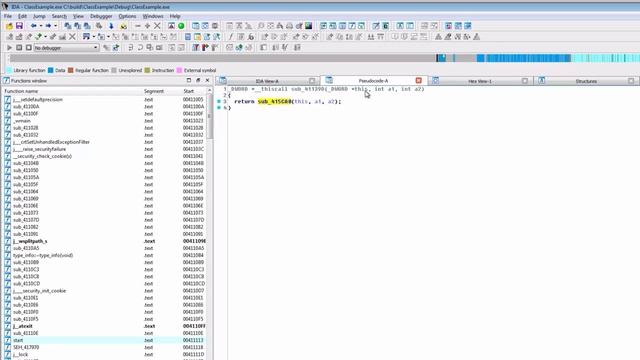
Task: Click the Hex View-1 tab icon
Action: [x=436, y=81]
